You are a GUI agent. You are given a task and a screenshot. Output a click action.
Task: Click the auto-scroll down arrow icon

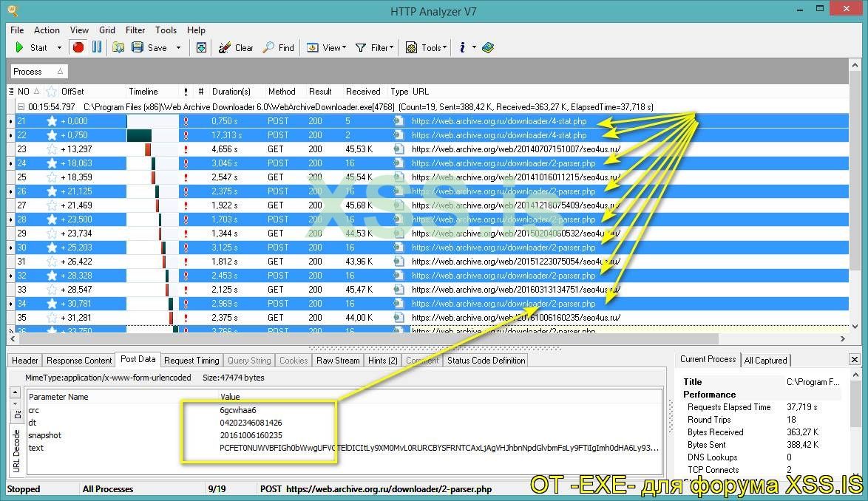pos(201,47)
